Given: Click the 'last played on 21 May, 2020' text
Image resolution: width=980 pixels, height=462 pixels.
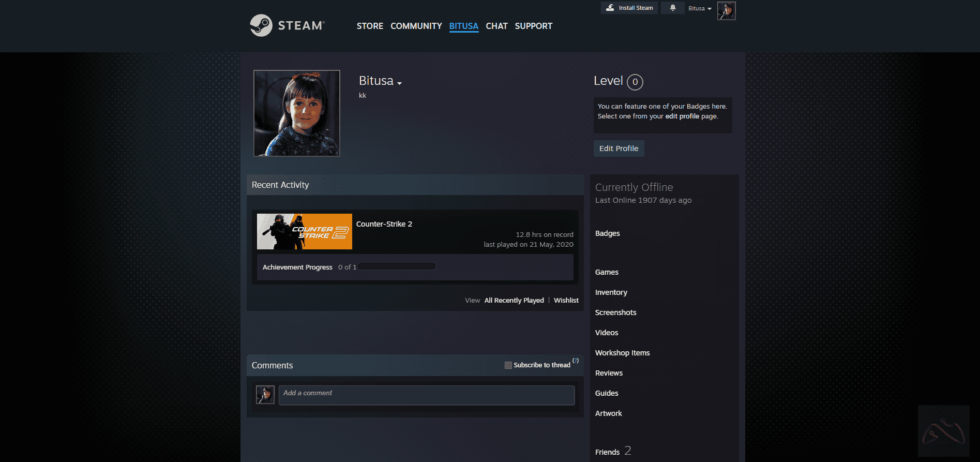Looking at the screenshot, I should click(x=529, y=245).
